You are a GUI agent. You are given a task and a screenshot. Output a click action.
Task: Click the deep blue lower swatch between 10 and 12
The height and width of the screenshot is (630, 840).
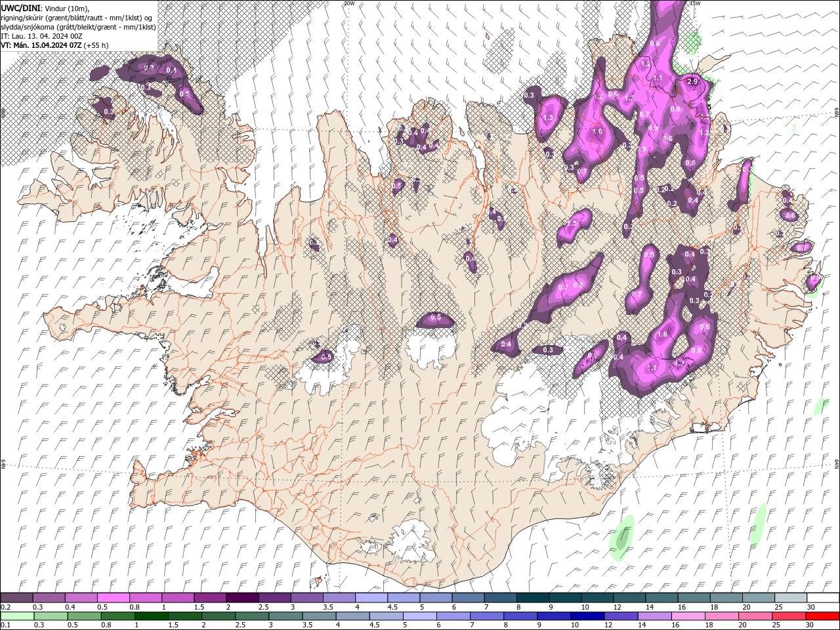[x=587, y=616]
